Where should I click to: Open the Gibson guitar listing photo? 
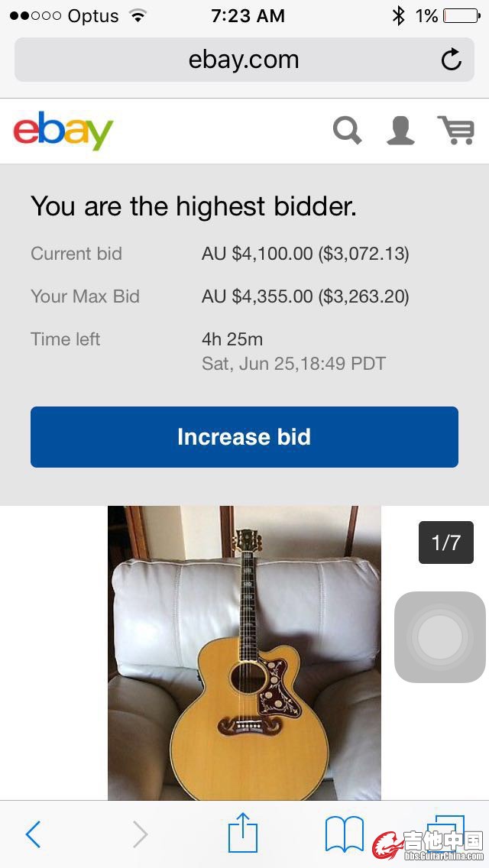[x=244, y=653]
